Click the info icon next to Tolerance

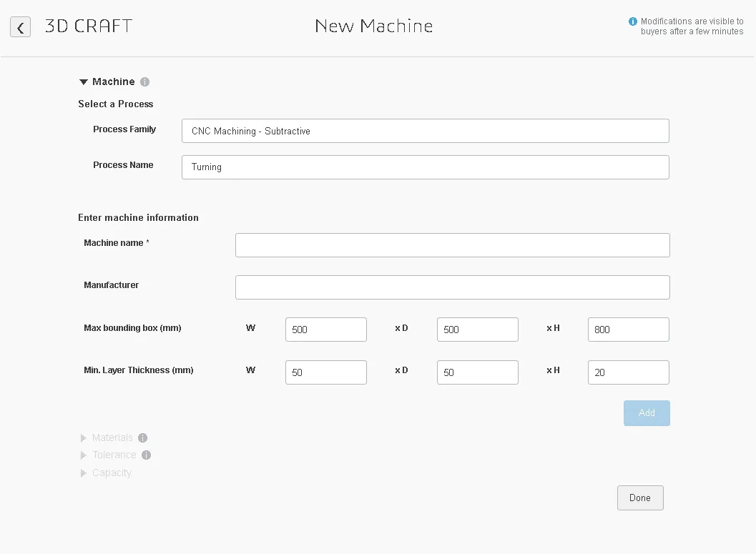146,455
